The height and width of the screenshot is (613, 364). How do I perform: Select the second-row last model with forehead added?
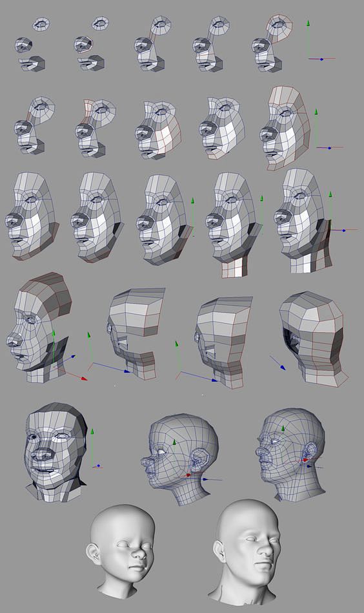tap(285, 127)
